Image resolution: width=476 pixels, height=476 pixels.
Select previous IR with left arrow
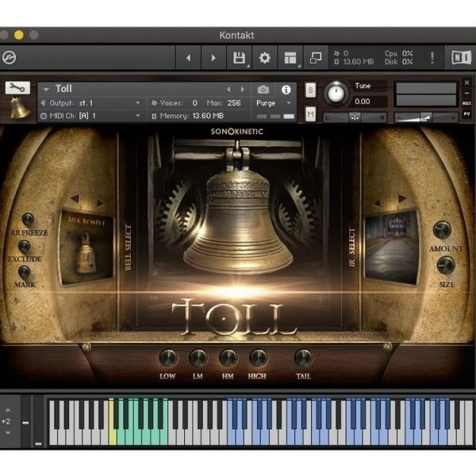tap(377, 203)
